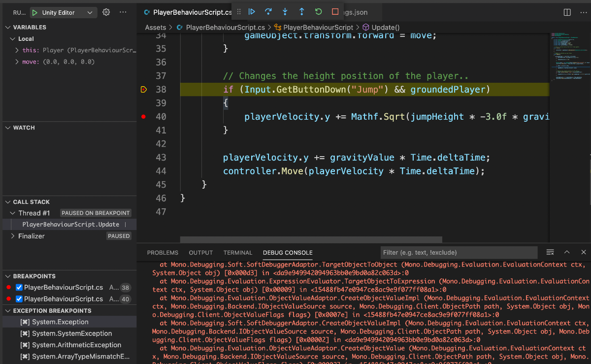Toggle System.ArithmeticException breakpoint checkbox
The width and height of the screenshot is (591, 364).
[x=25, y=345]
